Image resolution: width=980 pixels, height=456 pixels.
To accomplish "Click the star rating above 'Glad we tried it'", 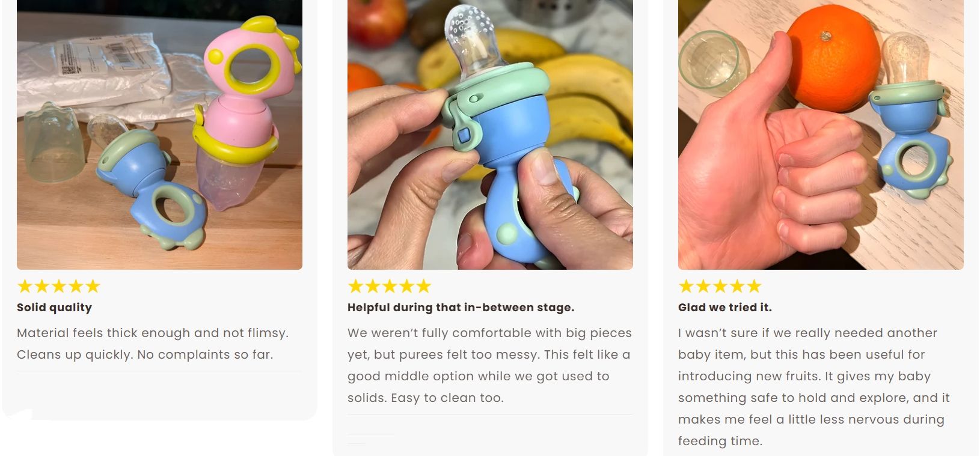I will pyautogui.click(x=720, y=286).
